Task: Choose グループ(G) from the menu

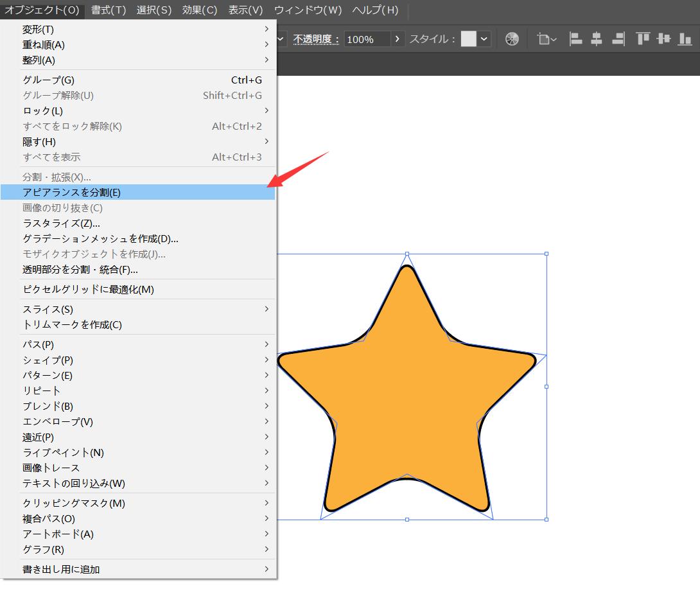Action: (138, 80)
